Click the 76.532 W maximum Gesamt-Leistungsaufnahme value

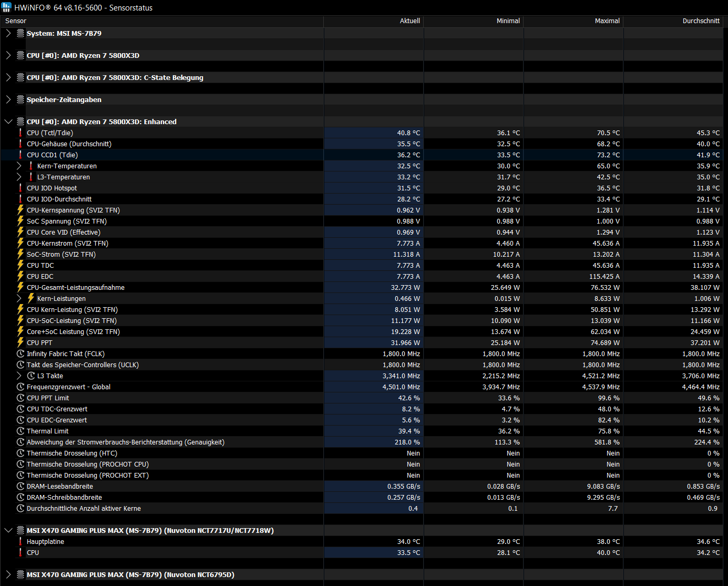coord(606,287)
